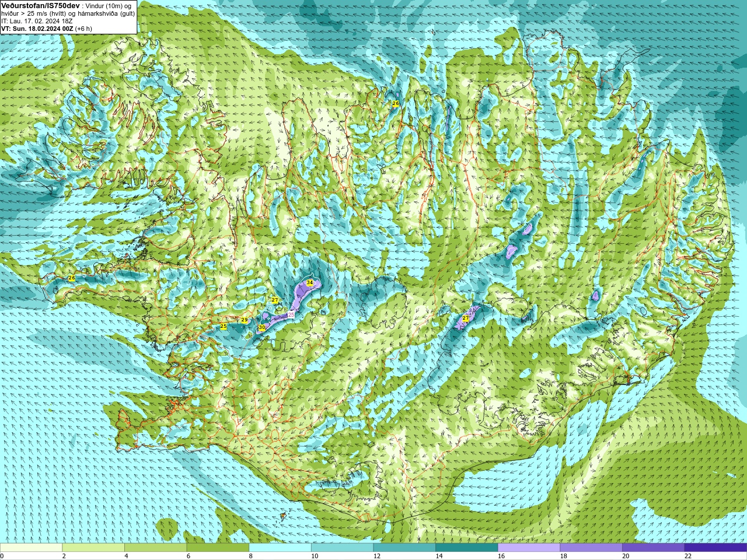
Task: Click the legend tick number 16
Action: pyautogui.click(x=501, y=556)
